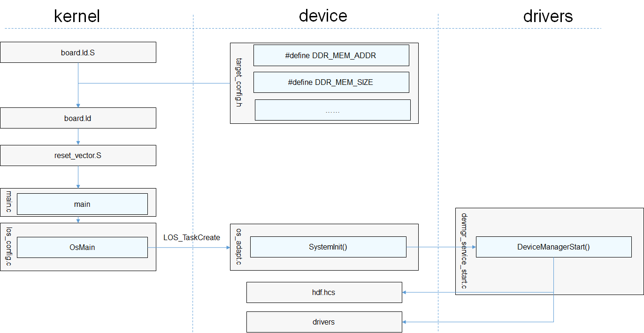The height and width of the screenshot is (333, 644).
Task: Click the OsMain box
Action: pos(82,247)
